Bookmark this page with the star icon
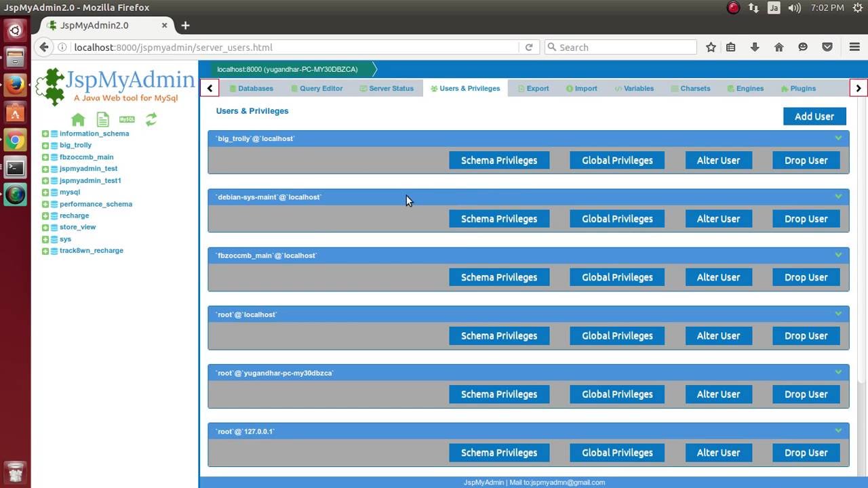Screen dimensions: 868x488 tap(711, 47)
